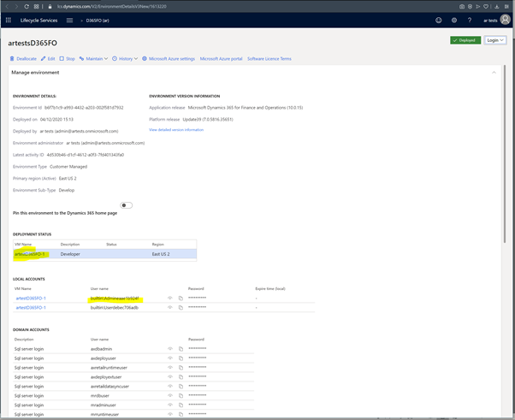This screenshot has width=515, height=420.
Task: Open the highlighted artestD365FO-1 VM name link
Action: click(30, 254)
